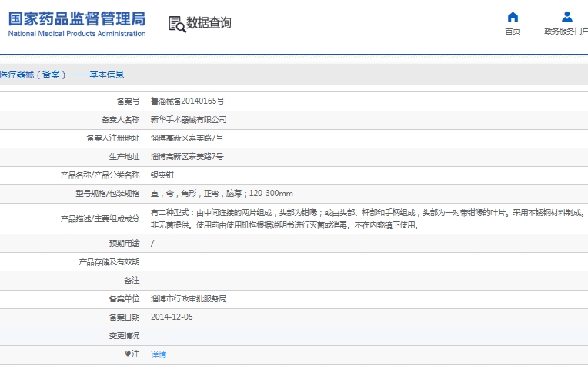Select the registration address value in 备案人注册地址 row
The width and height of the screenshot is (588, 369).
point(187,138)
